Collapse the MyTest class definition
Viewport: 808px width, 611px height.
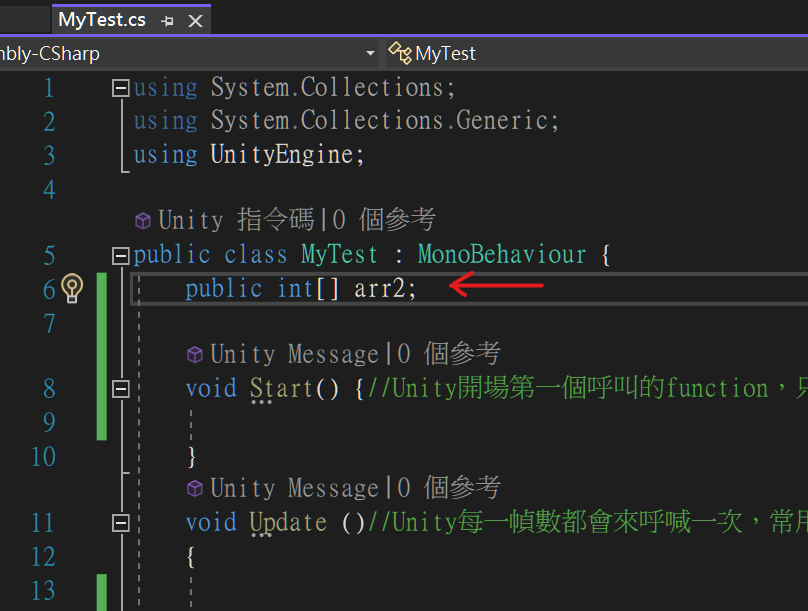(119, 254)
